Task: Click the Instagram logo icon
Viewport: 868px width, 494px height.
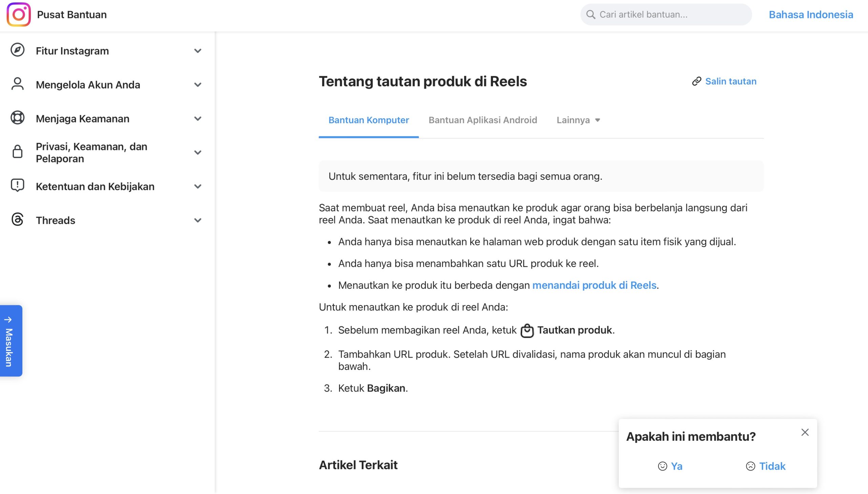Action: [19, 15]
